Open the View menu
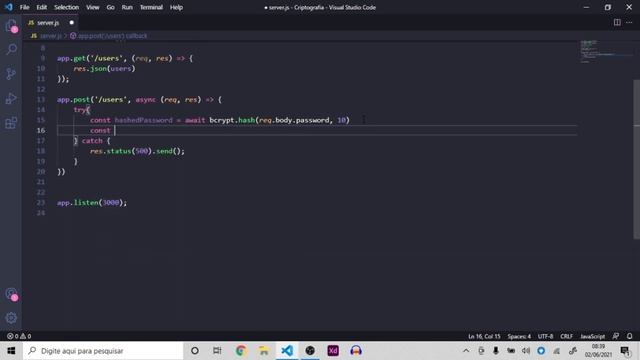 [x=93, y=7]
